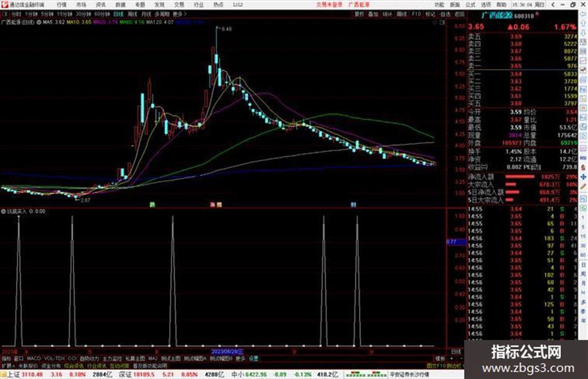Click the blue four-way move icon in sidebar

(584, 177)
